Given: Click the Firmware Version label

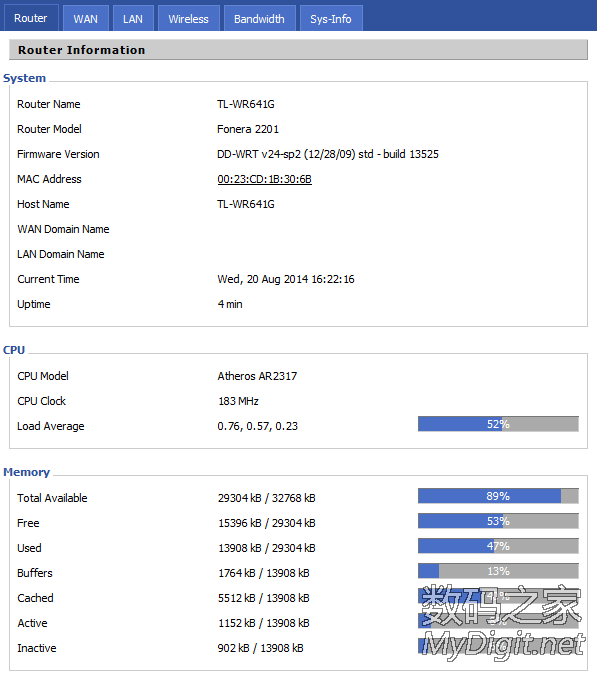Looking at the screenshot, I should [x=58, y=154].
